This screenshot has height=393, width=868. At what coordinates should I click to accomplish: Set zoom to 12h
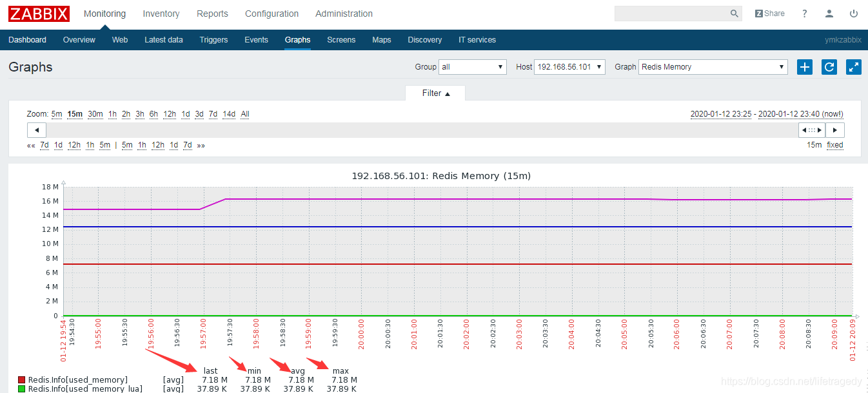point(170,114)
